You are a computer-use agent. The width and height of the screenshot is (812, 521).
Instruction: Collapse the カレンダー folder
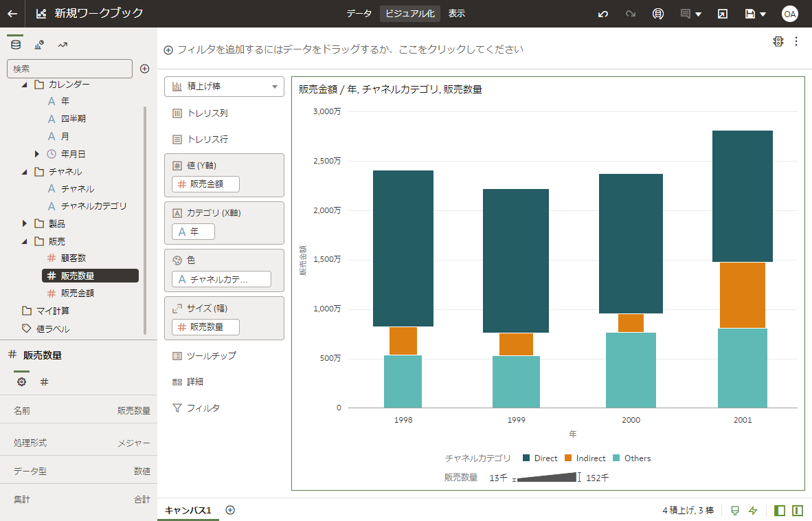coord(24,85)
